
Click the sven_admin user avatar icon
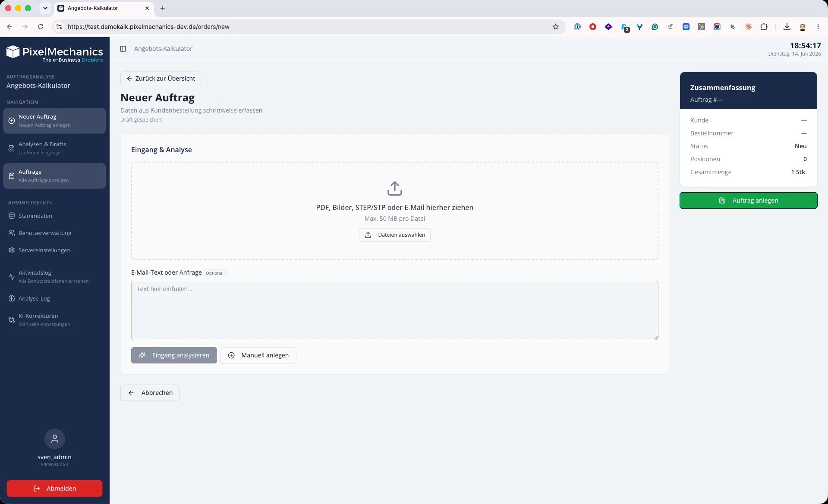click(55, 439)
